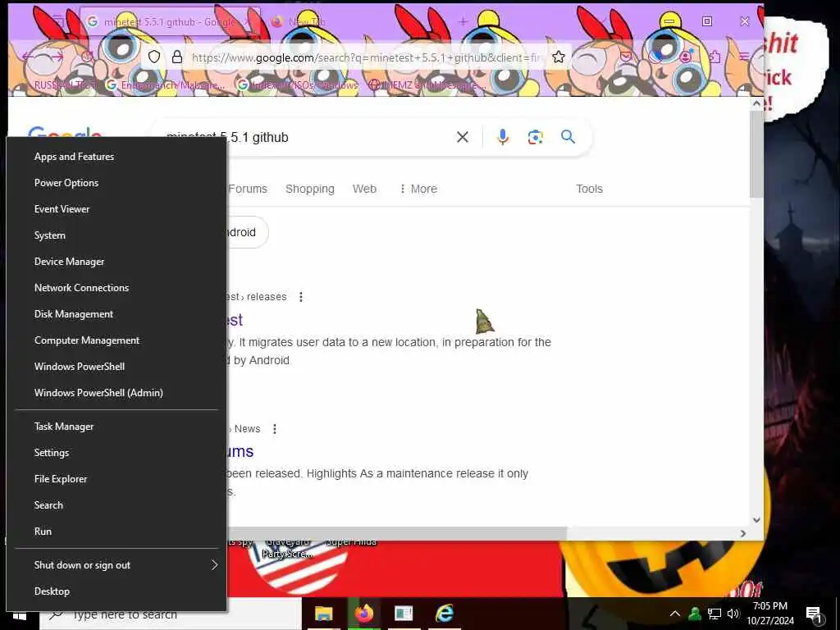Open the Endermanch Malware bookmark

coord(166,85)
